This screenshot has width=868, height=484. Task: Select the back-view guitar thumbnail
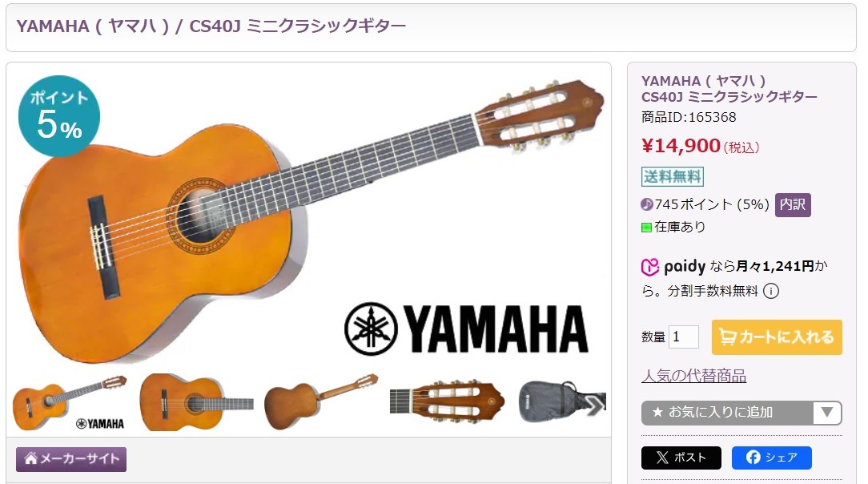(x=322, y=402)
